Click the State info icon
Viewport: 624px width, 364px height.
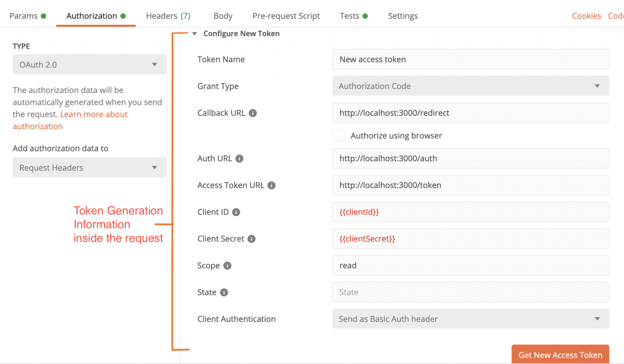tap(224, 292)
